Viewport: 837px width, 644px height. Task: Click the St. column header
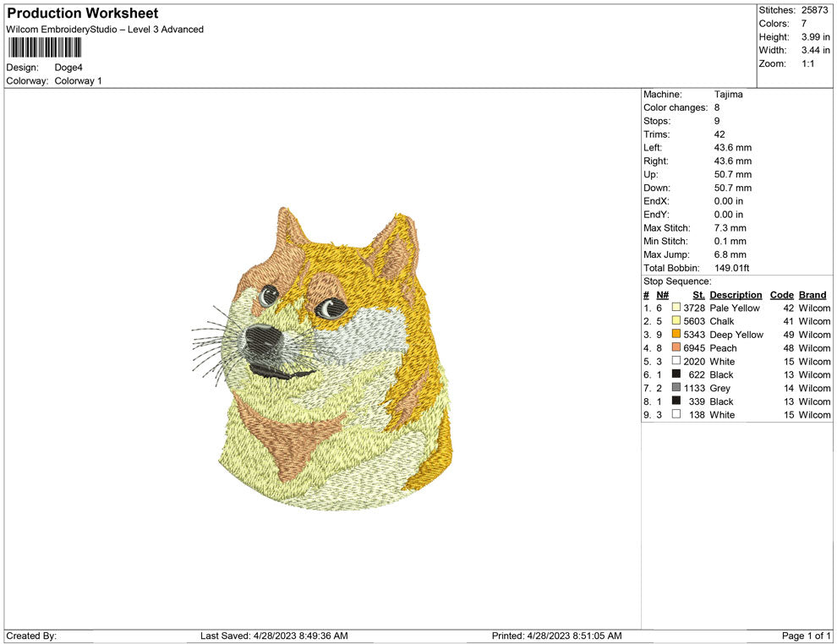pos(698,295)
